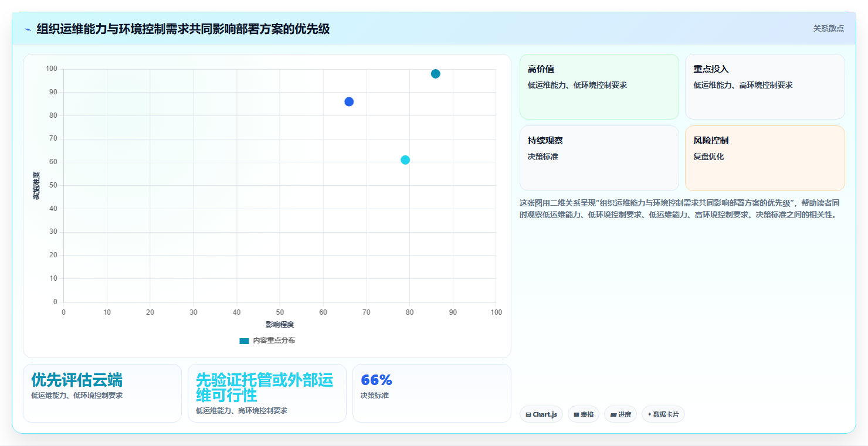
Task: Click the 影响程度 x-axis label
Action: pyautogui.click(x=280, y=325)
